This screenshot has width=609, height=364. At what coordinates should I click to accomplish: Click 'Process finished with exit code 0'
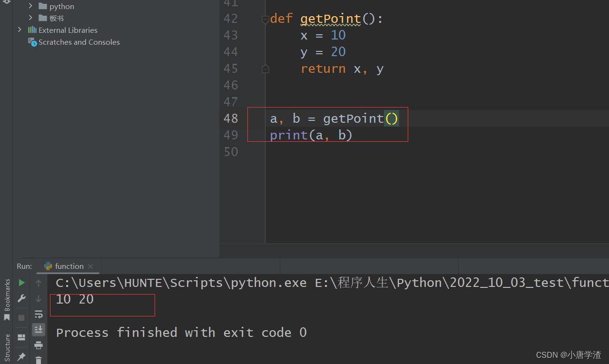coord(181,332)
